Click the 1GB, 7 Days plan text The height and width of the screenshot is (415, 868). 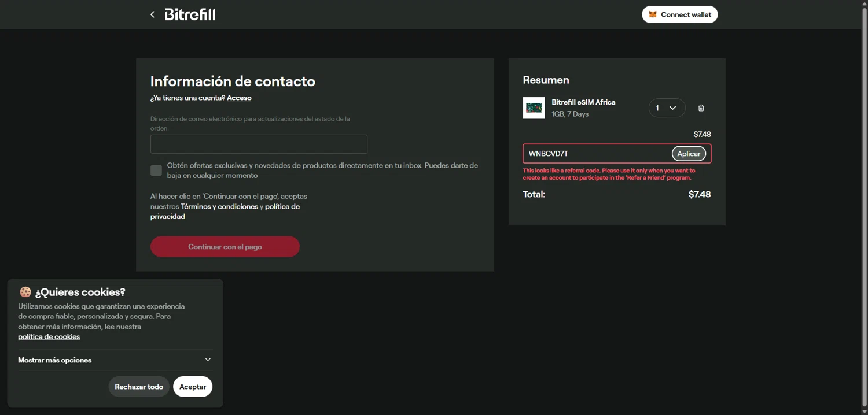point(570,114)
